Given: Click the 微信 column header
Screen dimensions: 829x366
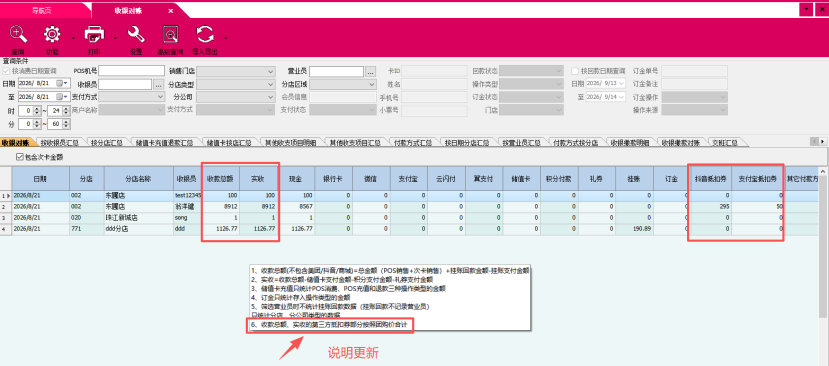Looking at the screenshot, I should [x=372, y=179].
